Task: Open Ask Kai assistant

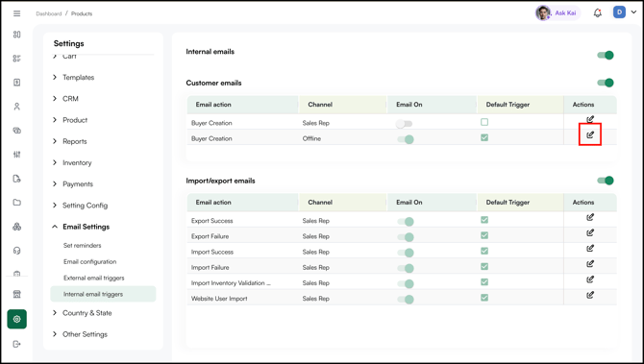Action: (x=557, y=12)
